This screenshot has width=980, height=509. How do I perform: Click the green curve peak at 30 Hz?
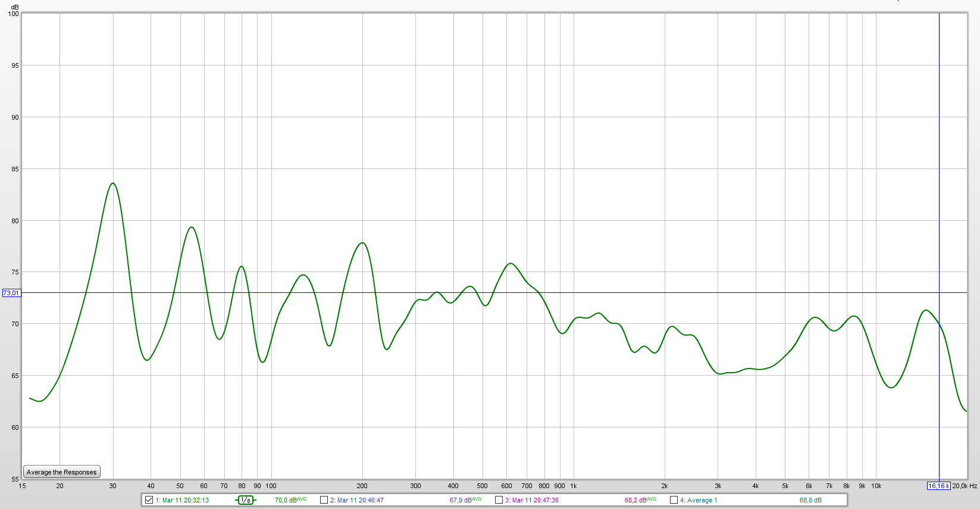coord(113,183)
